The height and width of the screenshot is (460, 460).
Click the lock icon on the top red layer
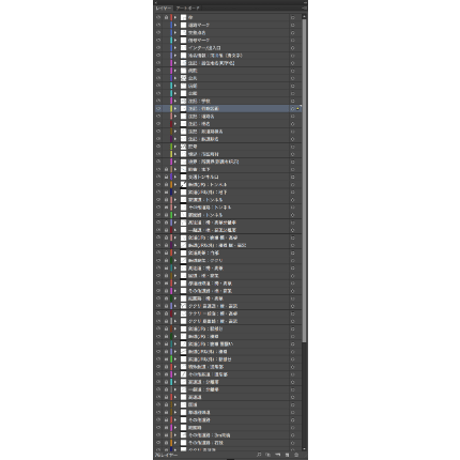pos(166,17)
